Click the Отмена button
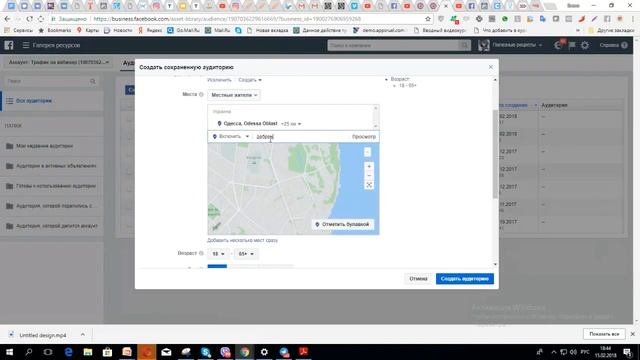This screenshot has height=360, width=640. (418, 279)
